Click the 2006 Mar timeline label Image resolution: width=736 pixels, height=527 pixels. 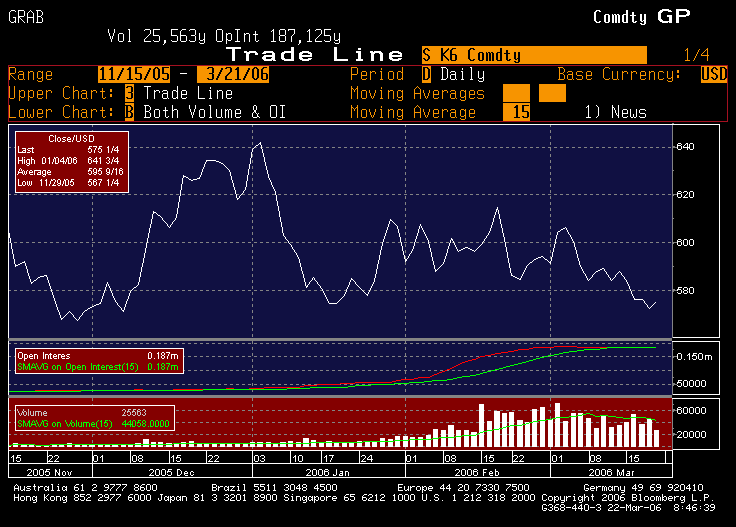coord(613,470)
